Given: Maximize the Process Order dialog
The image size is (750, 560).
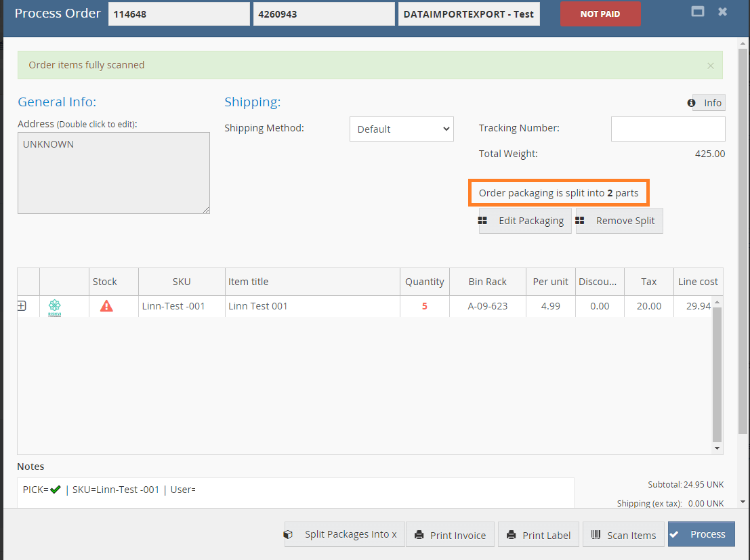Looking at the screenshot, I should click(697, 12).
